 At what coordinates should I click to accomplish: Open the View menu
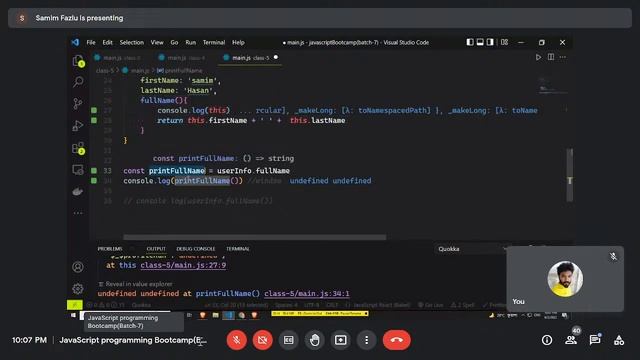point(157,42)
